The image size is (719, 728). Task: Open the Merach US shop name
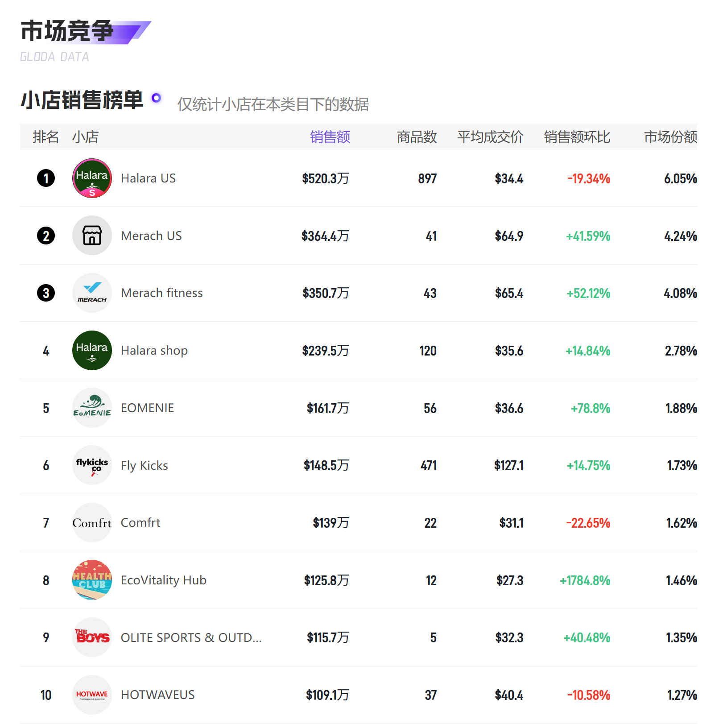coord(151,236)
